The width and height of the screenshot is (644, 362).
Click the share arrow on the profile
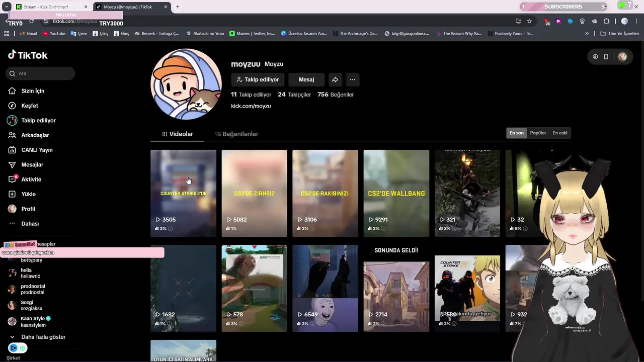pos(335,79)
